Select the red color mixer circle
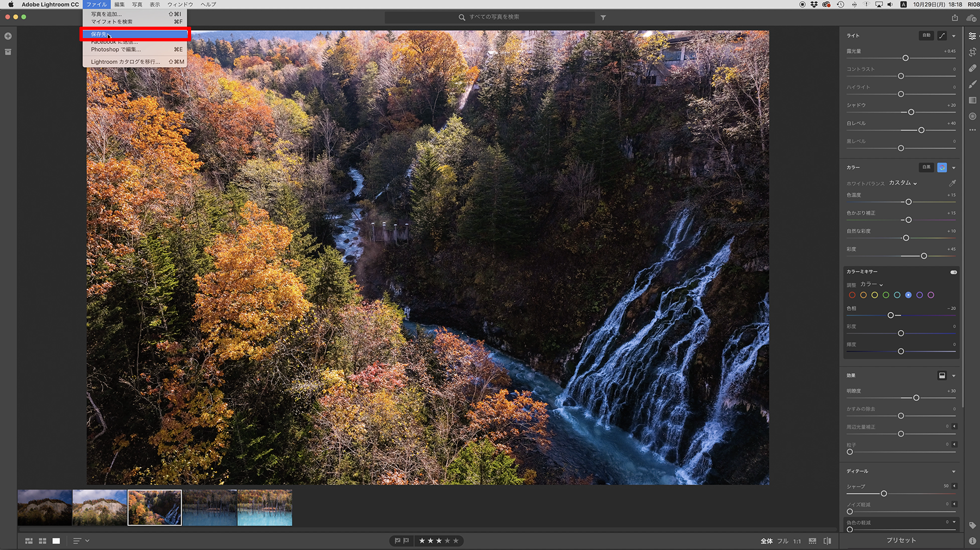 pos(852,295)
